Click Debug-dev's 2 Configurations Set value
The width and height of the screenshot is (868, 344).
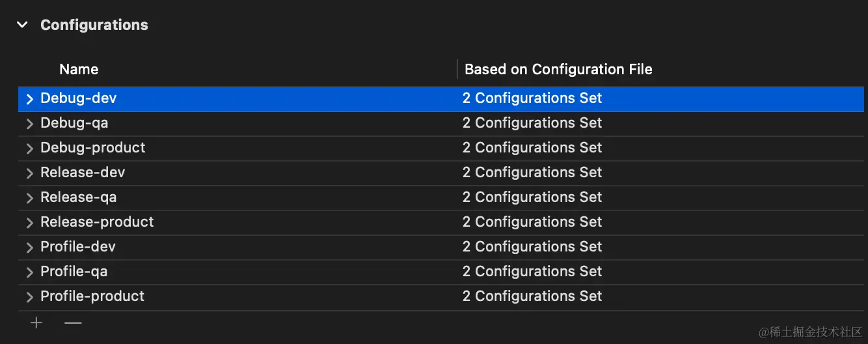tap(532, 98)
